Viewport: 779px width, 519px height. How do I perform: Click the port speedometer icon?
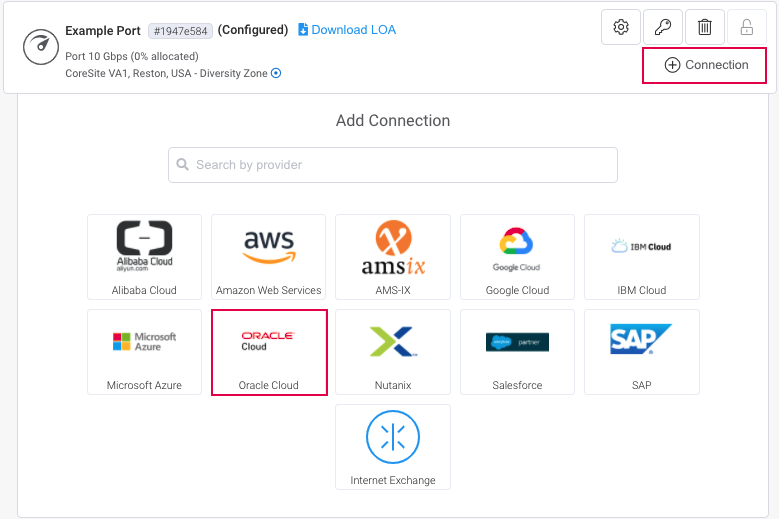point(41,47)
